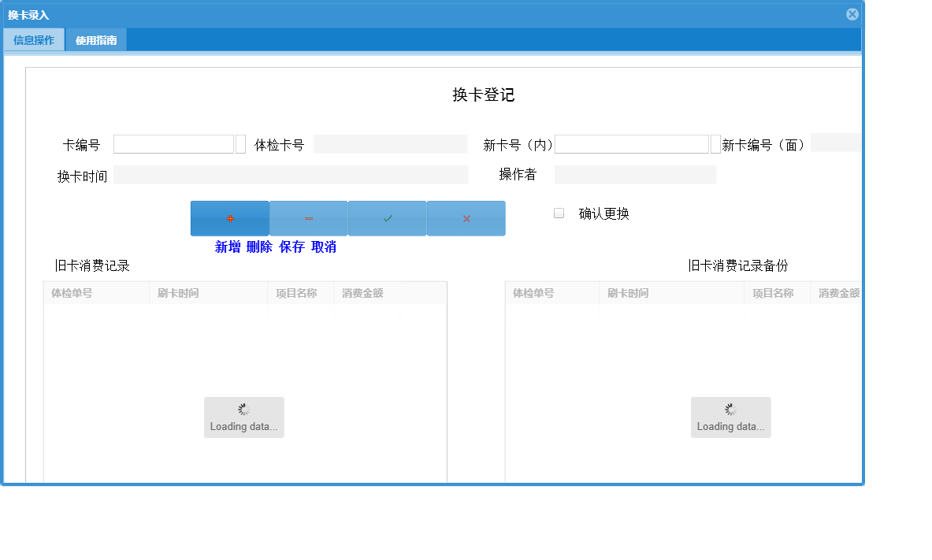The image size is (932, 560).
Task: Enable the 确认更换 checkbox
Action: coord(559,213)
